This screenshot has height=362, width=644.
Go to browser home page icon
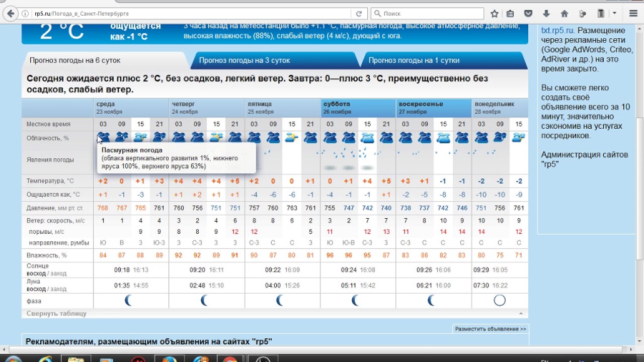565,14
